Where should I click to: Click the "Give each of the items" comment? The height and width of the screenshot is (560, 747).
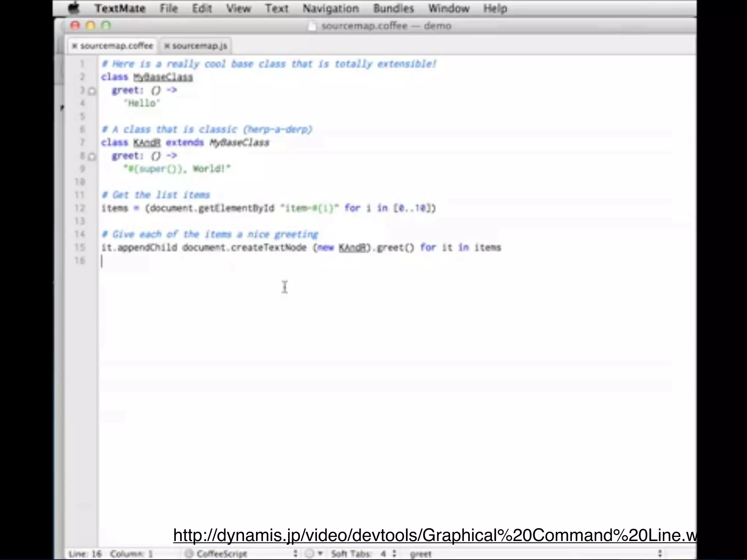coord(210,234)
